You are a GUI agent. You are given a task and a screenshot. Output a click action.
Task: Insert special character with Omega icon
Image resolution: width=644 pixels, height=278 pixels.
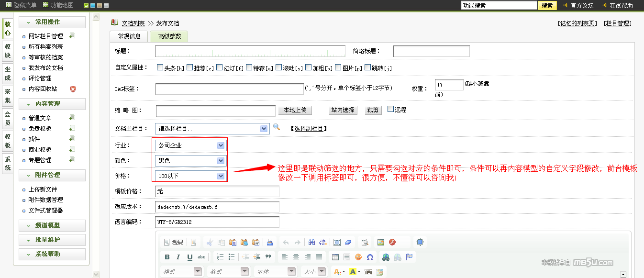click(370, 257)
